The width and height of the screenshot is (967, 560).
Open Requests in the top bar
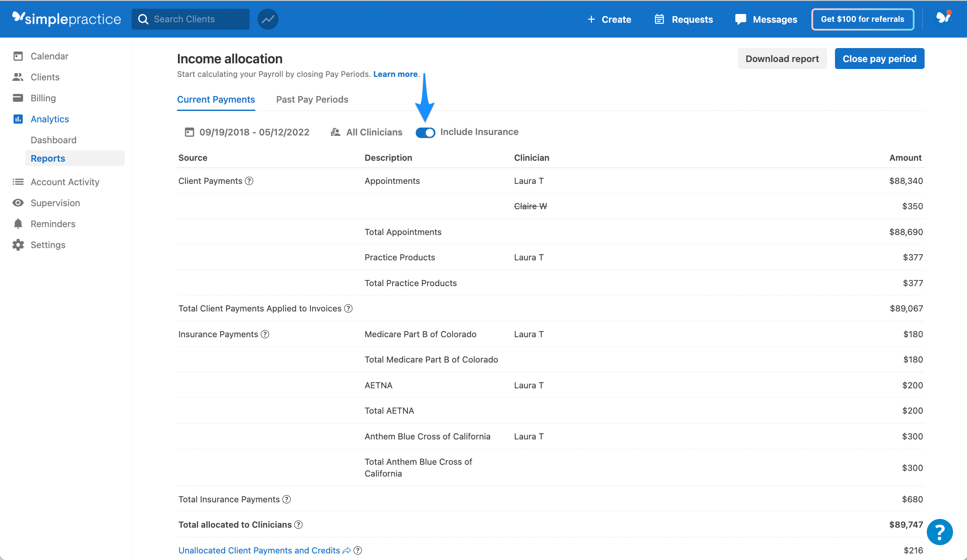point(684,19)
